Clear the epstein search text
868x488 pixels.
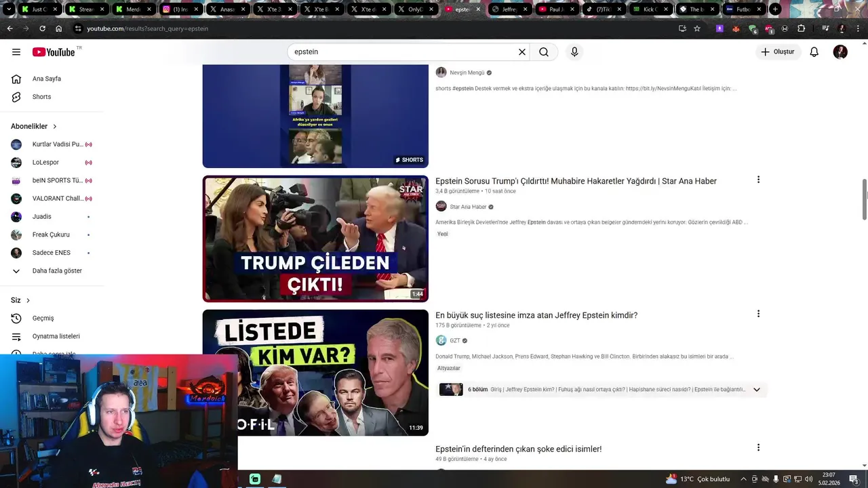(x=522, y=52)
